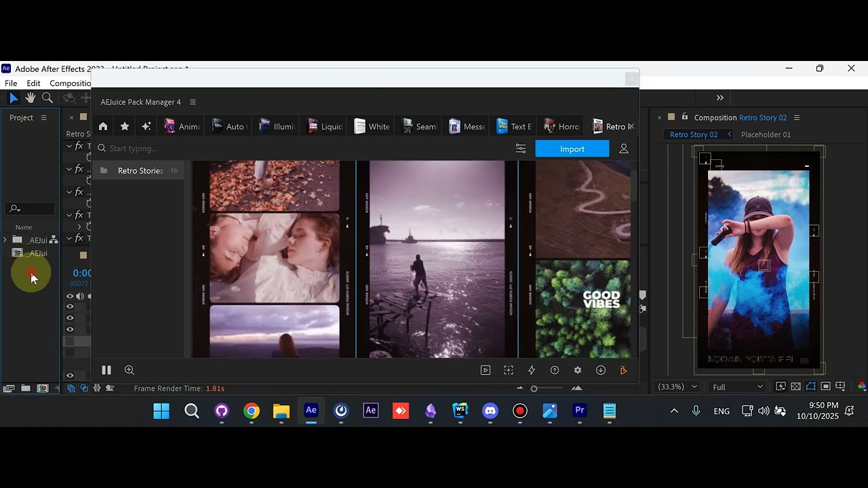The width and height of the screenshot is (868, 488).
Task: Open Google Chrome from the taskbar
Action: [x=252, y=411]
